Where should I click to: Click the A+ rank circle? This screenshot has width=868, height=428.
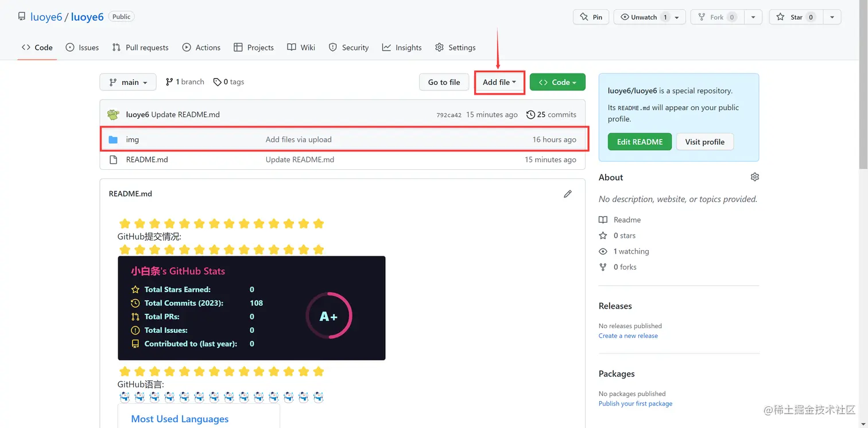tap(328, 316)
